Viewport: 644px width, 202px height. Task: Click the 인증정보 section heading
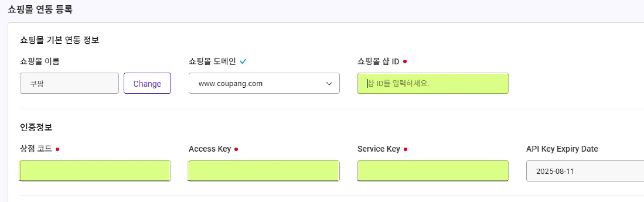point(36,127)
